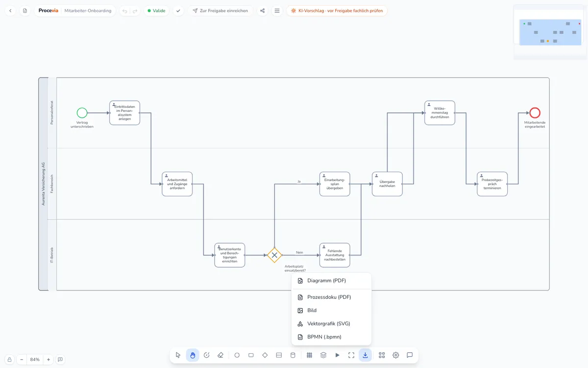Click the Mitarbeiter-Onboarding title
The height and width of the screenshot is (368, 588).
point(88,11)
